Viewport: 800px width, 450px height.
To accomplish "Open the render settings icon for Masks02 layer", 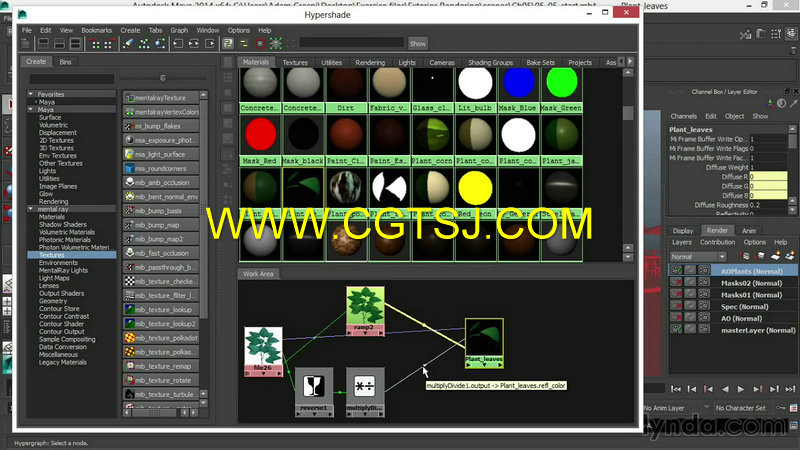I will coord(704,283).
